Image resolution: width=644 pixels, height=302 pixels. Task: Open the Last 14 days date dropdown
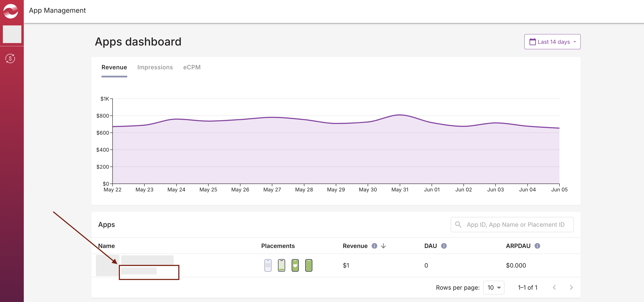552,42
